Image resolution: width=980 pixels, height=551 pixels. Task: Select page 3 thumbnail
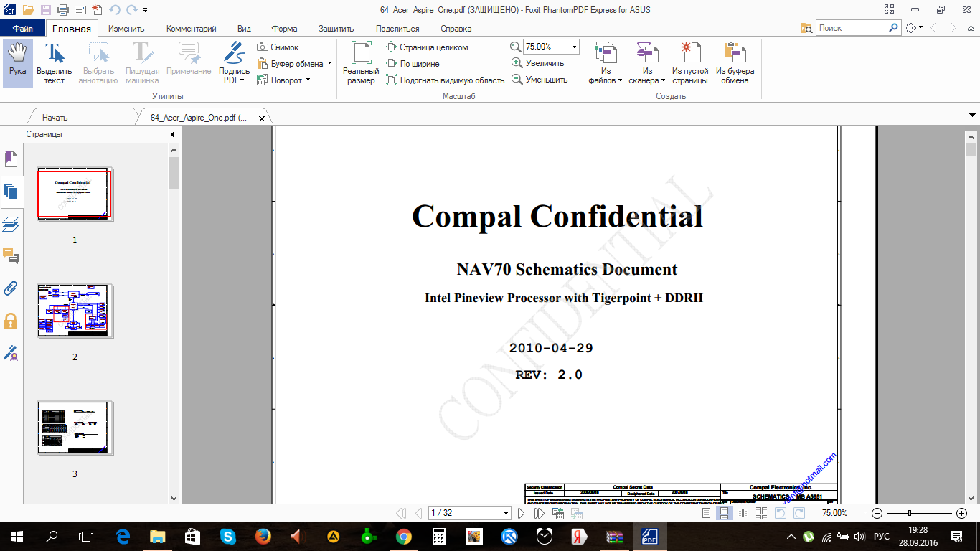(x=75, y=428)
